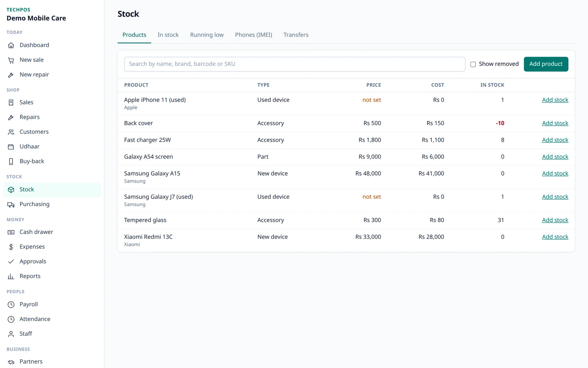
Task: Click the Expenses dollar icon
Action: point(11,247)
